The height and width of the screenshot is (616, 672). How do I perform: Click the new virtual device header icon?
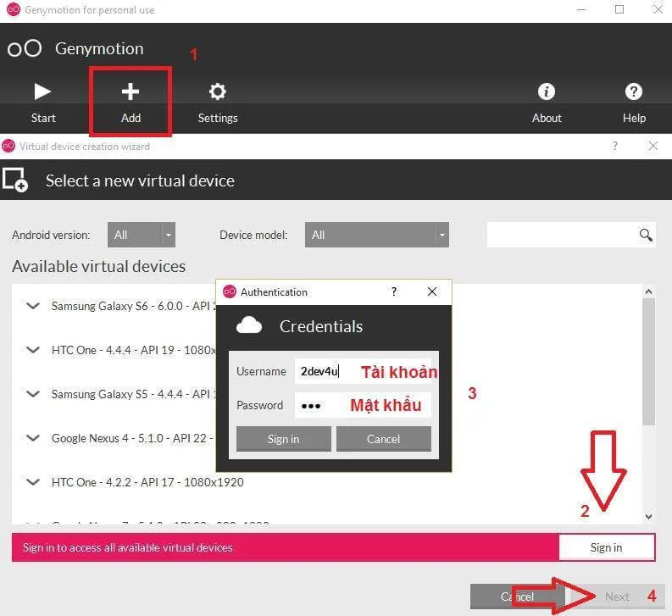tap(15, 180)
